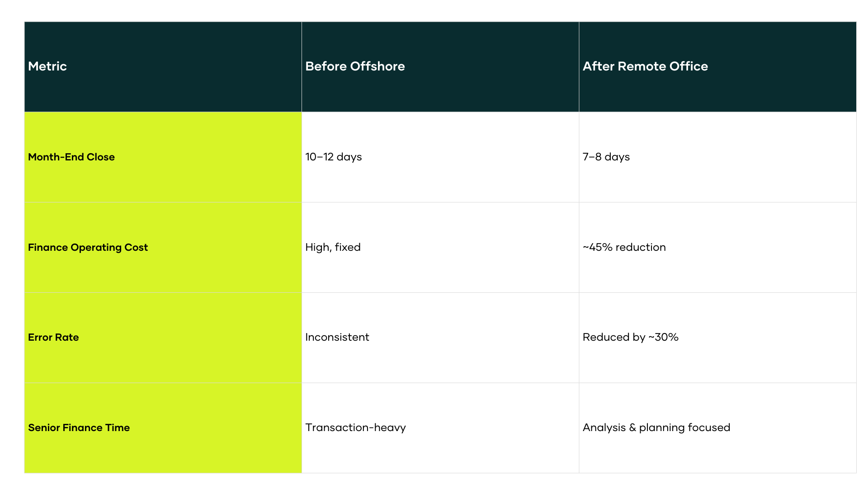The image size is (868, 488).
Task: Click the Transaction-heavy cell
Action: [x=355, y=427]
